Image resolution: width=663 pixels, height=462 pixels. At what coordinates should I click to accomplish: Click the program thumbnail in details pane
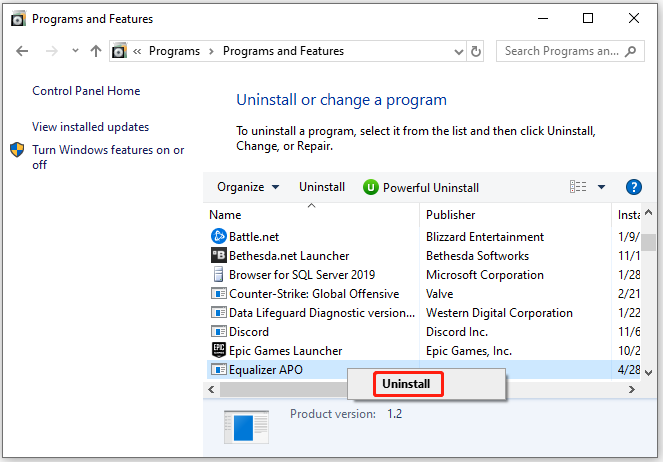246,426
